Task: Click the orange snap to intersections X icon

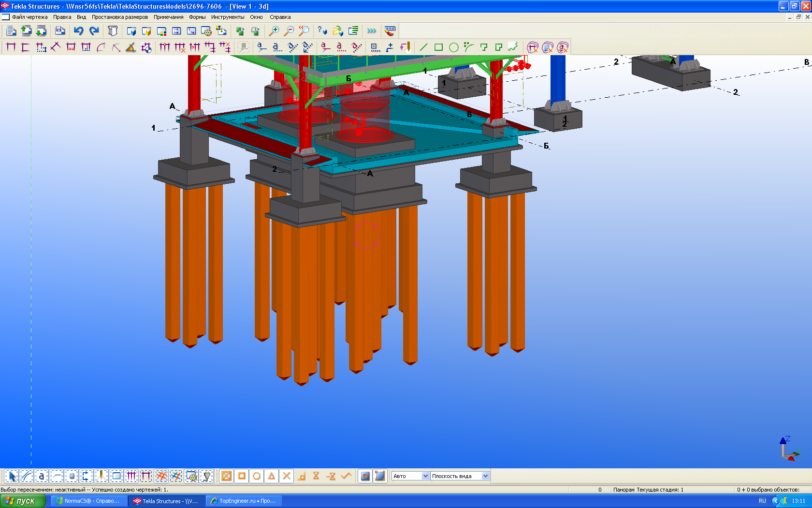Action: 287,476
